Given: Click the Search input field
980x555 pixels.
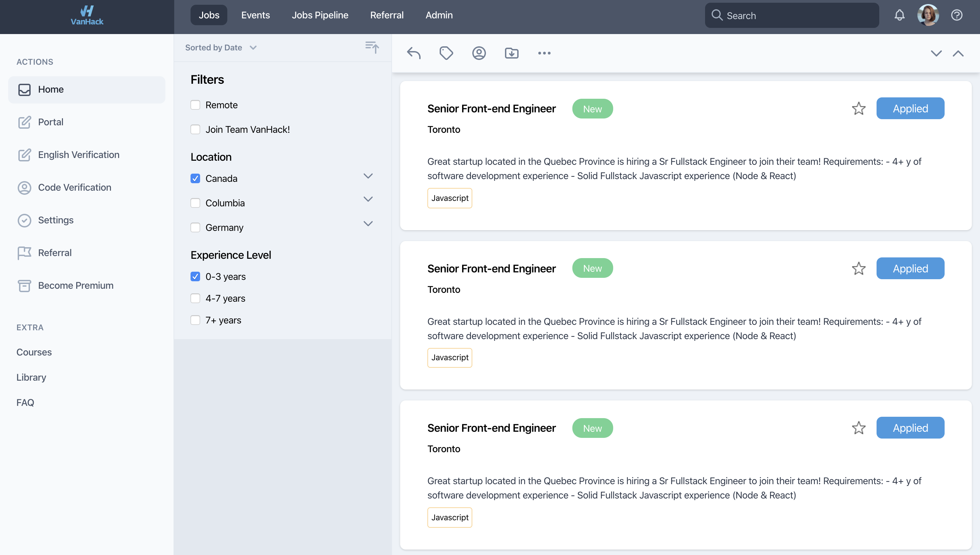Looking at the screenshot, I should 792,16.
